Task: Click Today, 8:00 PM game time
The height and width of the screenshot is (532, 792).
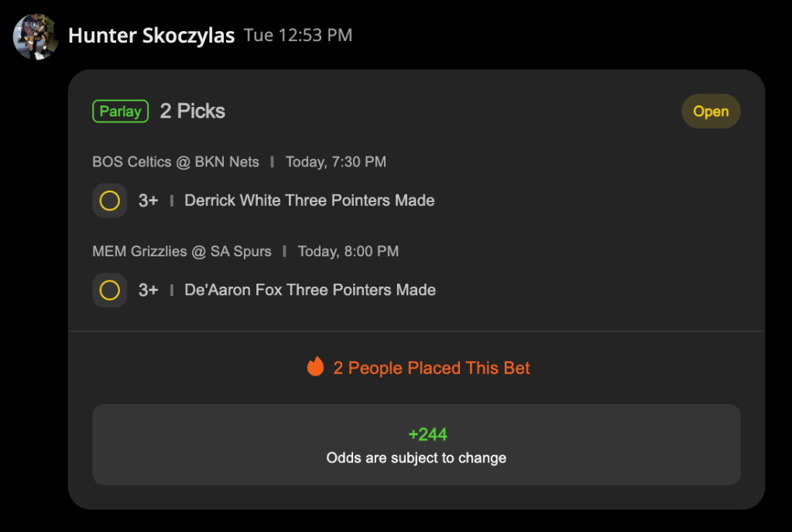Action: pos(348,251)
